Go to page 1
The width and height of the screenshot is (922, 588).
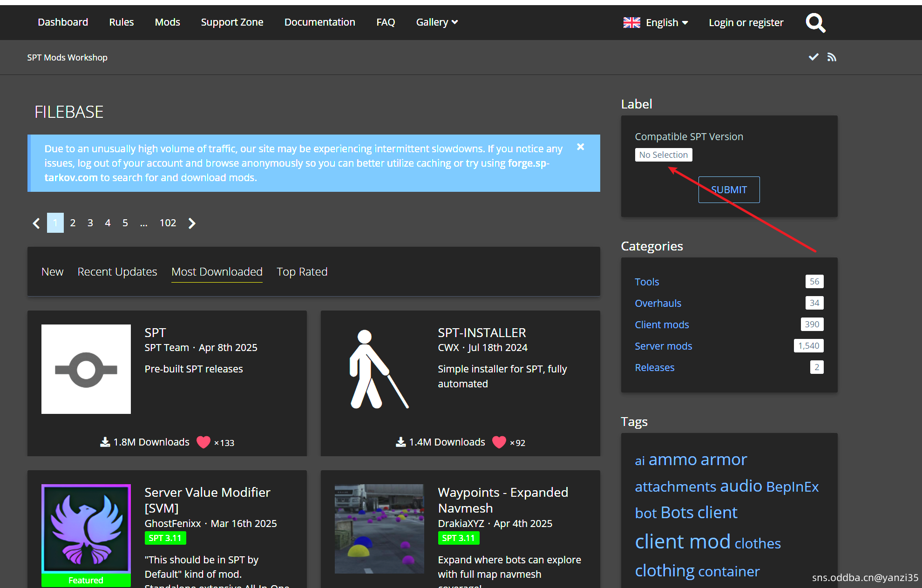click(55, 223)
